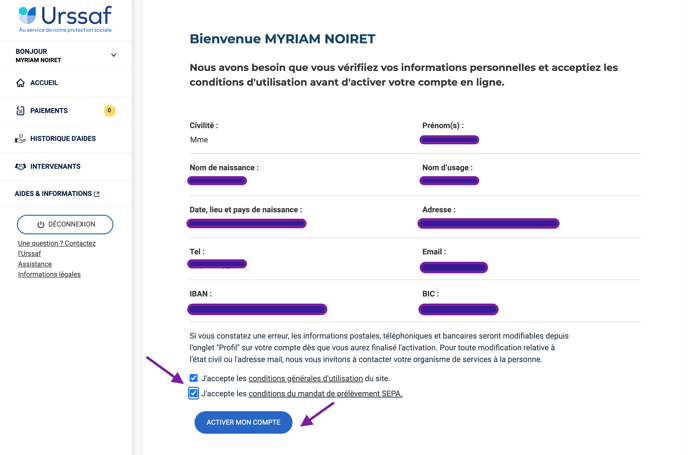Open the conditions générales d'utilisation link
The width and height of the screenshot is (688, 455).
pos(305,378)
